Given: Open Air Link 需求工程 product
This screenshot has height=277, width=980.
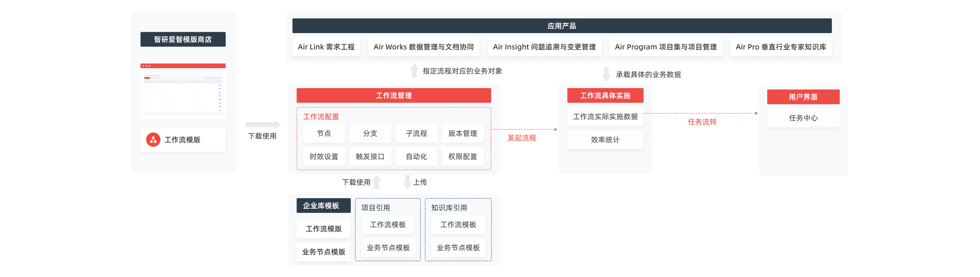Looking at the screenshot, I should (x=326, y=47).
